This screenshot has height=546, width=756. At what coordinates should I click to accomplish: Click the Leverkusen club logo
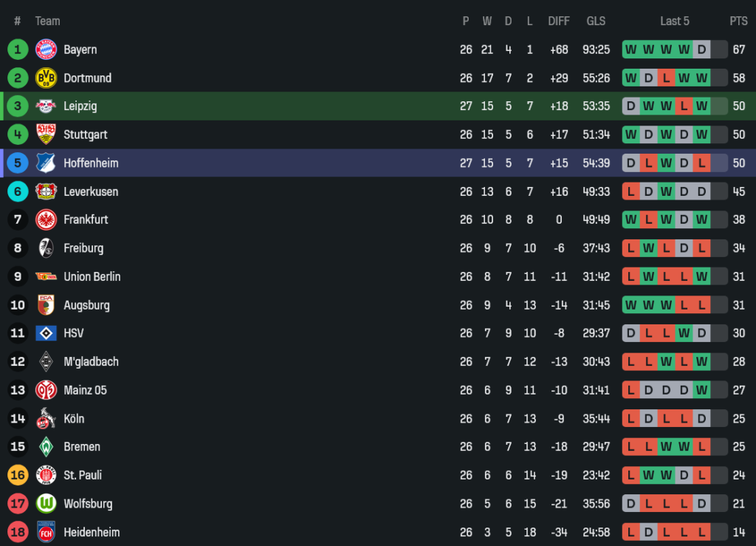[46, 191]
